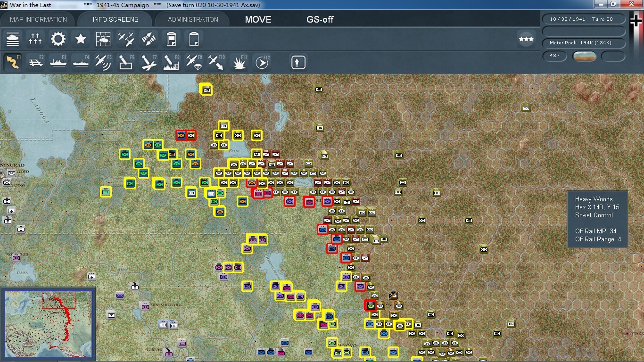Click the 'Off Rail MP: 34' text

tap(596, 231)
